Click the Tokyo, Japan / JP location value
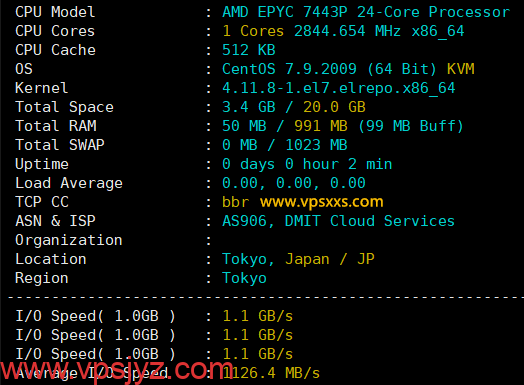This screenshot has height=385, width=524. [298, 259]
